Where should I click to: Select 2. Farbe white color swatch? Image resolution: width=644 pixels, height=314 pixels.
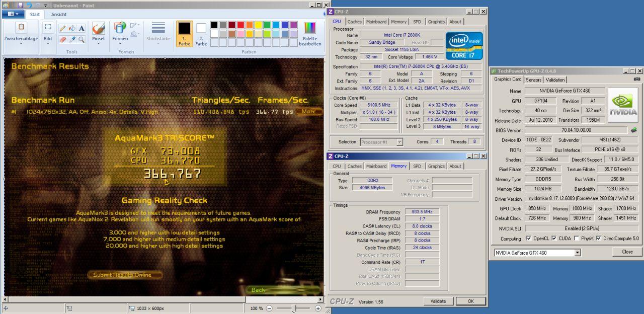point(201,34)
